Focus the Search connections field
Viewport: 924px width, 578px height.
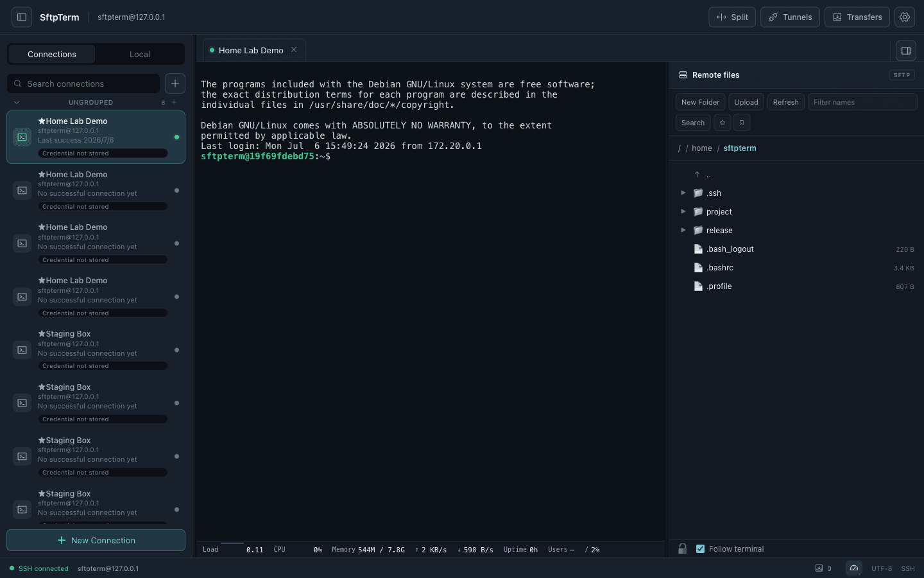click(x=83, y=83)
